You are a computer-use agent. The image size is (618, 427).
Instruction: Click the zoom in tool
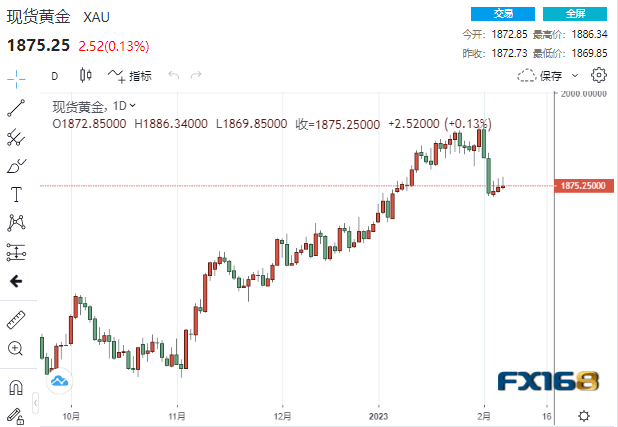click(16, 348)
